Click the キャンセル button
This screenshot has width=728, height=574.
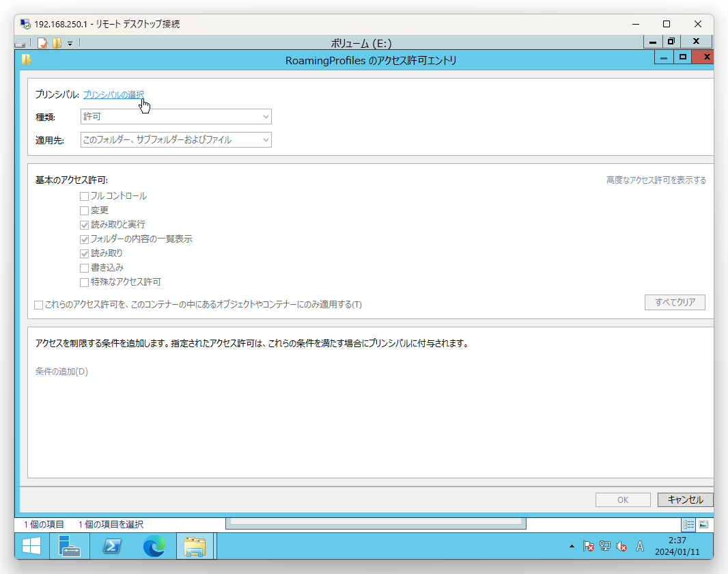tap(685, 500)
